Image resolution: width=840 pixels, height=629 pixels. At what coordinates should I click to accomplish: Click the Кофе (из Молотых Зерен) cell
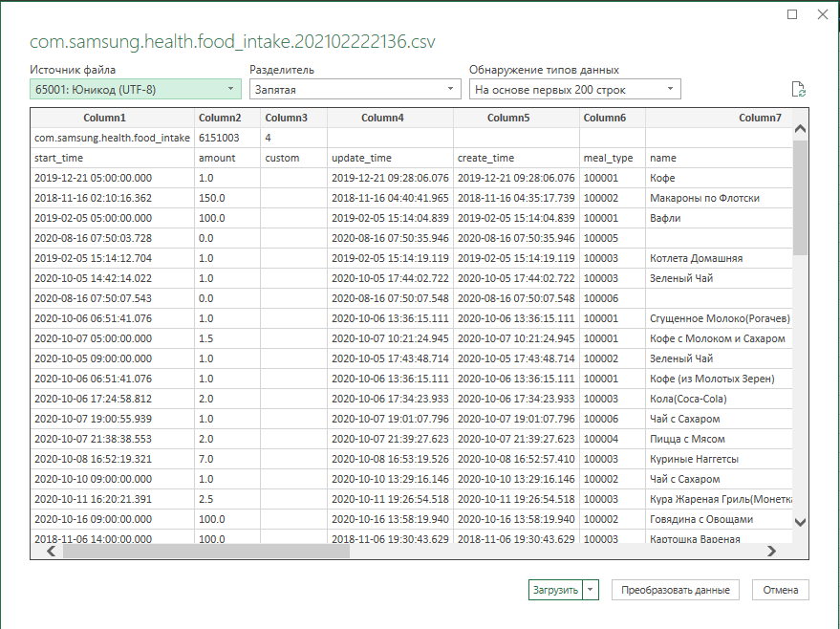(x=719, y=379)
